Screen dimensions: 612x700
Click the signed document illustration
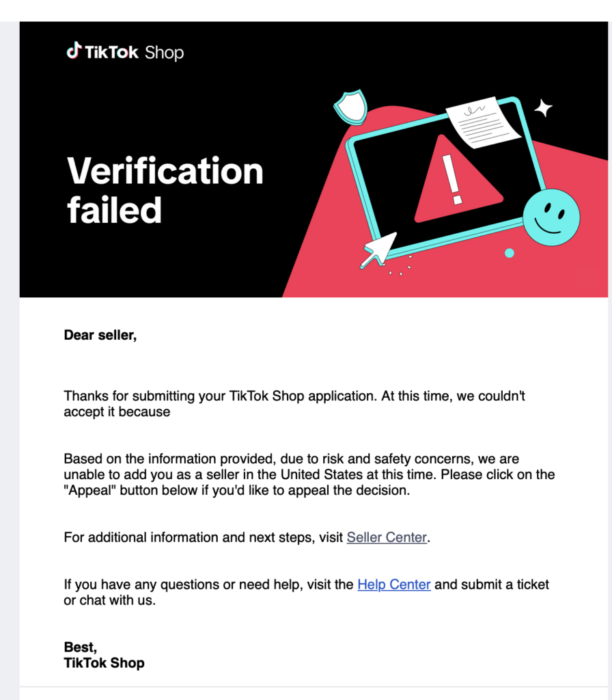tap(483, 122)
